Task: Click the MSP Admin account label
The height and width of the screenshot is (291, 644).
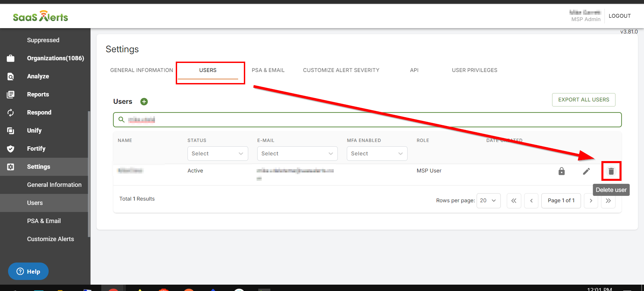Action: pos(586,19)
